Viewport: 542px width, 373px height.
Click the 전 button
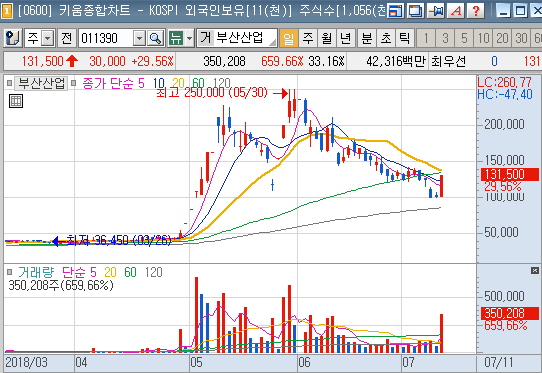[x=66, y=38]
